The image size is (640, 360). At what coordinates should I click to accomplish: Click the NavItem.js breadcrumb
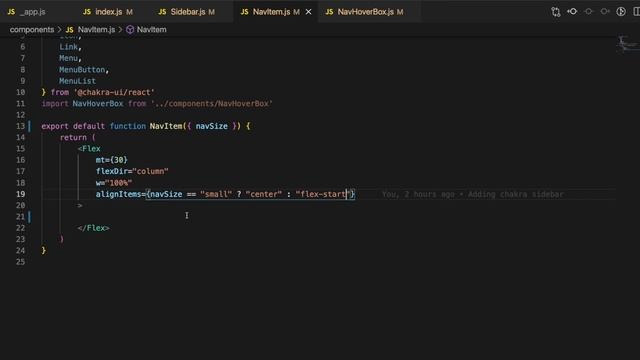(96, 29)
